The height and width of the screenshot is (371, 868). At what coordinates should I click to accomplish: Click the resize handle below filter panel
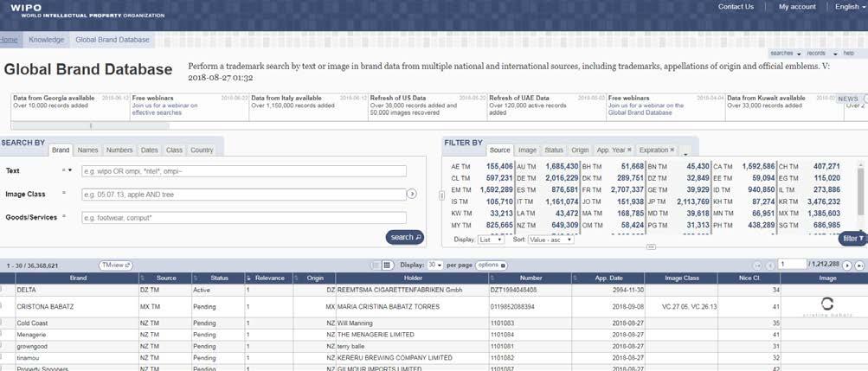pos(651,246)
